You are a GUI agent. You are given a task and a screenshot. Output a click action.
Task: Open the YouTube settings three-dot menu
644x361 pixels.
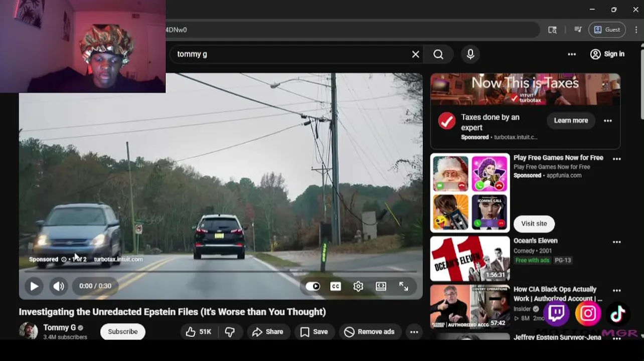[x=572, y=54]
